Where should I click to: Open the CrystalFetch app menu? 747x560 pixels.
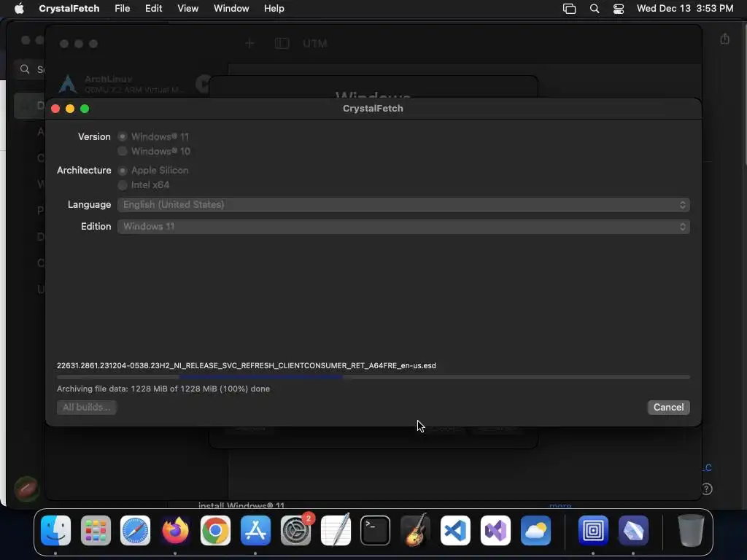pos(69,9)
